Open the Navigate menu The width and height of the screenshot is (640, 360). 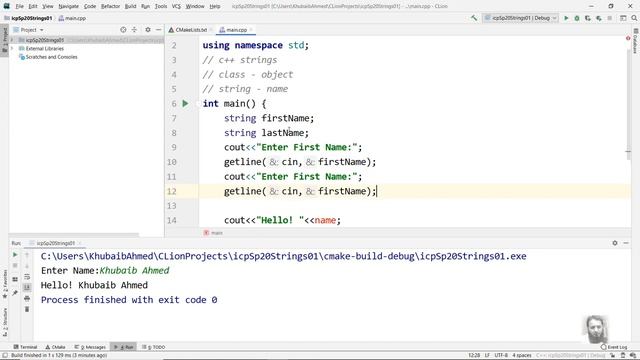click(69, 6)
